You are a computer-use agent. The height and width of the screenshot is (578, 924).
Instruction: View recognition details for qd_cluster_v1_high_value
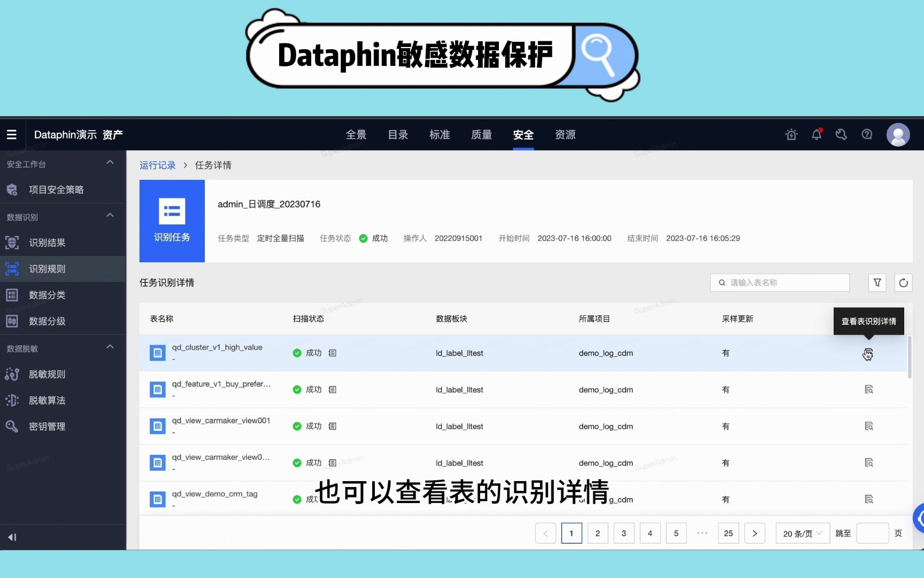868,353
